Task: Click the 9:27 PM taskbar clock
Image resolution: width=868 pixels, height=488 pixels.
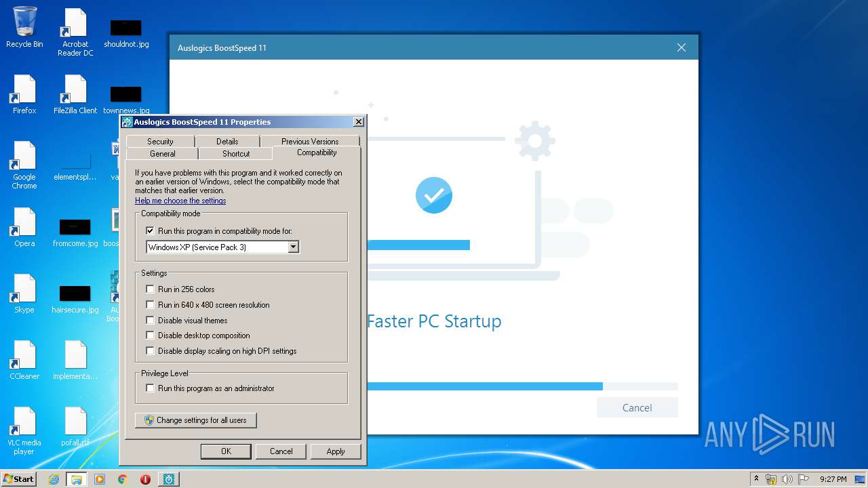Action: click(x=833, y=479)
